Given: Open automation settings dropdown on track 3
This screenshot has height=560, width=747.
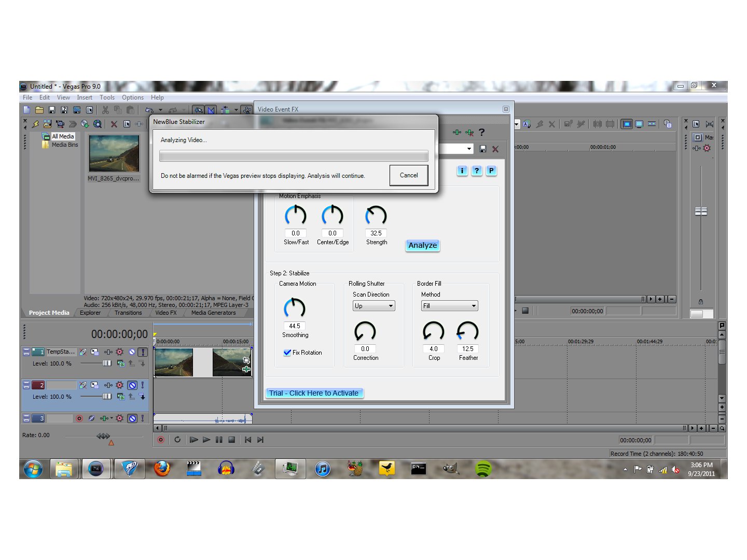Looking at the screenshot, I should coord(119,418).
